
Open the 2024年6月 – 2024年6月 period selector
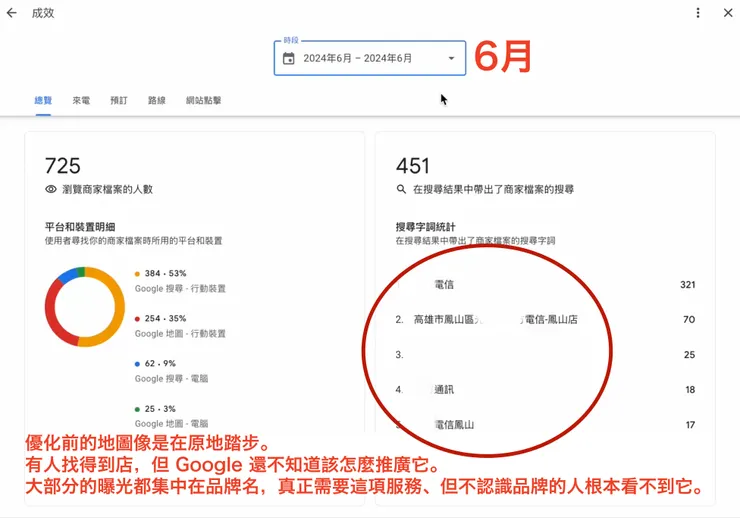tap(370, 58)
